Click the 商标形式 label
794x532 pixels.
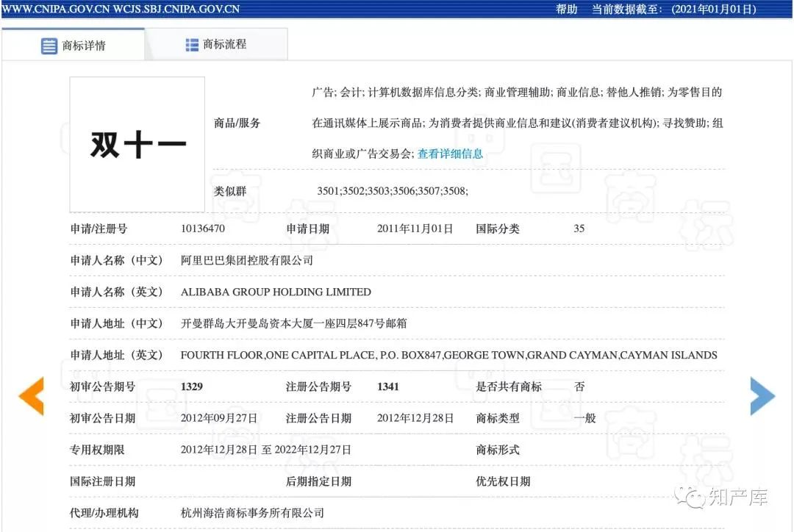(x=498, y=450)
